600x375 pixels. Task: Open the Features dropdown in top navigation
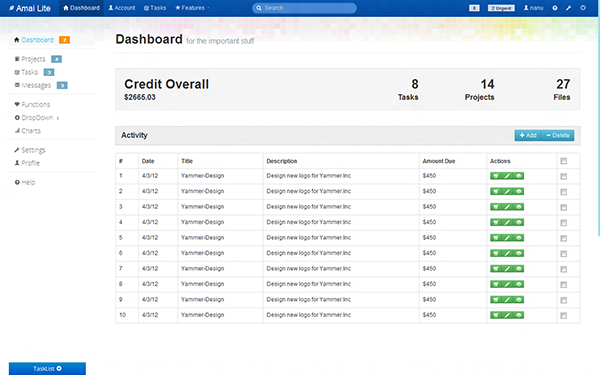[192, 8]
